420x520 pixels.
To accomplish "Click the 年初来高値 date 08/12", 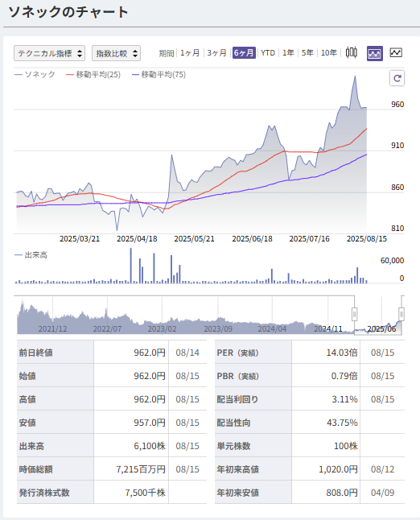I will click(x=382, y=469).
